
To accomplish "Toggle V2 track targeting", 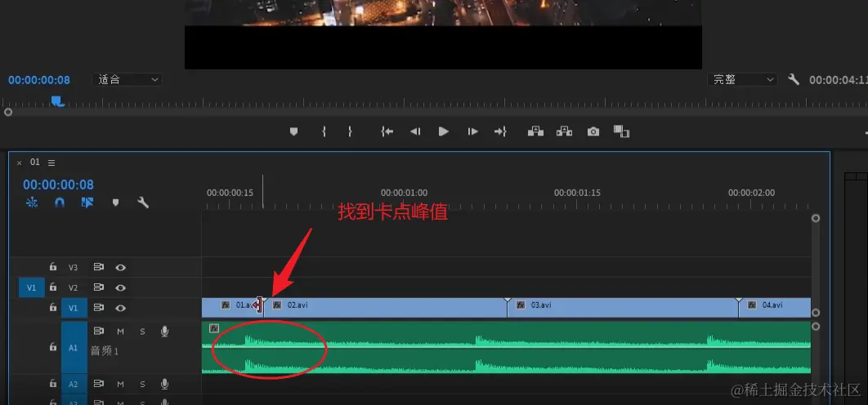I will [74, 287].
